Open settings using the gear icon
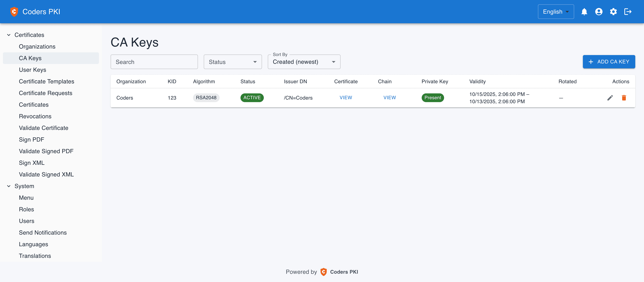This screenshot has height=282, width=644. click(x=613, y=11)
